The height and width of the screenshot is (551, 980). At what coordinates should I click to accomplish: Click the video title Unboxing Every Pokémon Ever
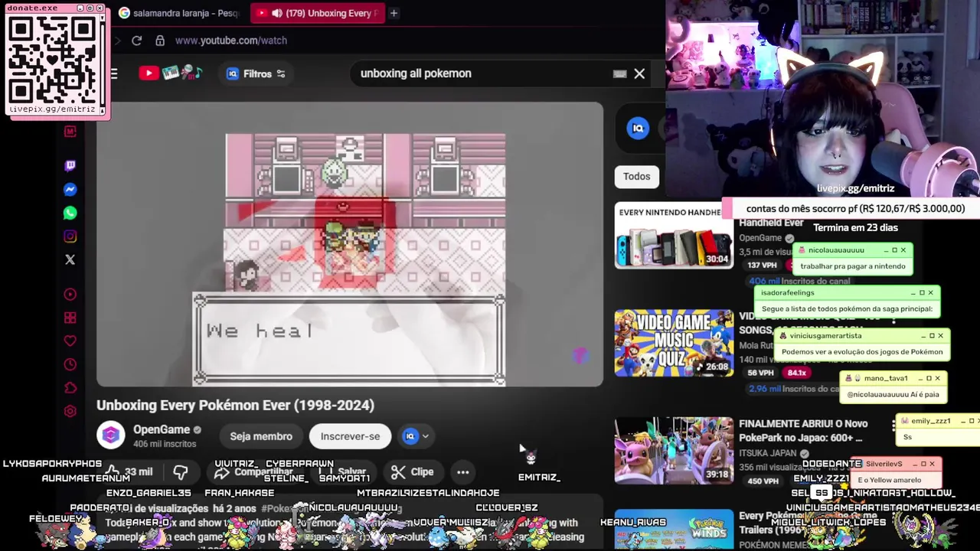pyautogui.click(x=235, y=405)
